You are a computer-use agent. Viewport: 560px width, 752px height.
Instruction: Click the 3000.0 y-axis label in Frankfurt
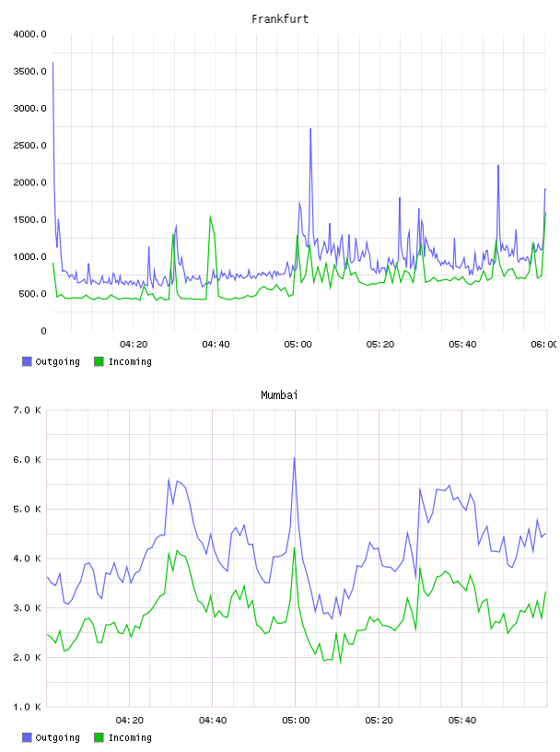pos(29,109)
